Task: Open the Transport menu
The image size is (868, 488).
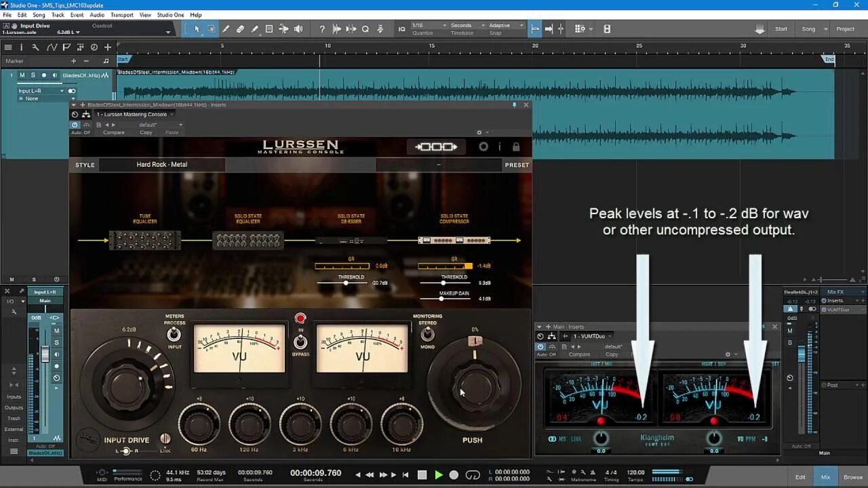Action: click(x=121, y=15)
